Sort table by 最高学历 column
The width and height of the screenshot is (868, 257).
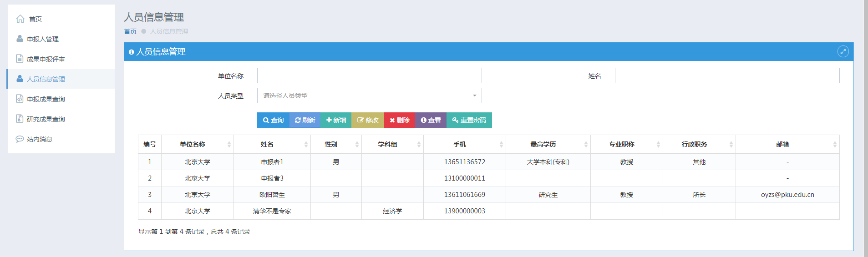(x=548, y=144)
